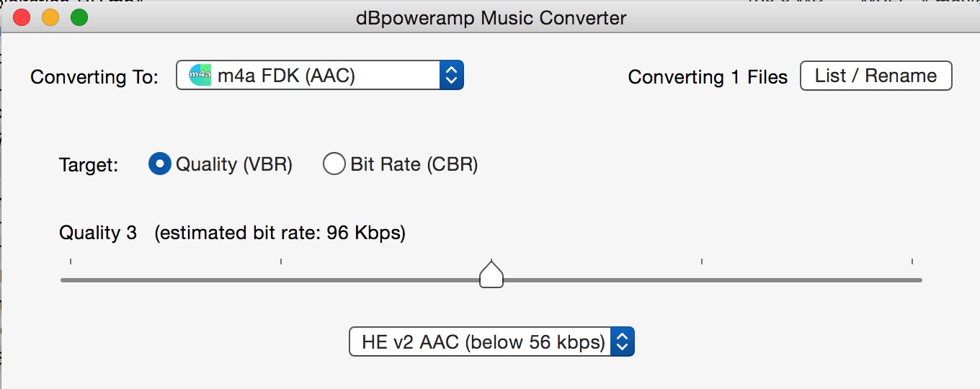Screen dimensions: 980x389
Task: Click the Quality 3 estimated bit rate text
Action: pyautogui.click(x=232, y=233)
